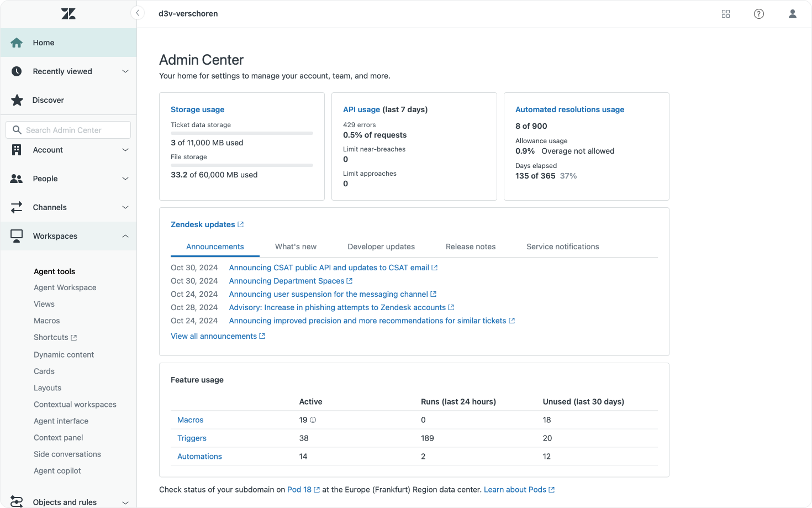
Task: Open the Storage usage link
Action: (x=198, y=109)
